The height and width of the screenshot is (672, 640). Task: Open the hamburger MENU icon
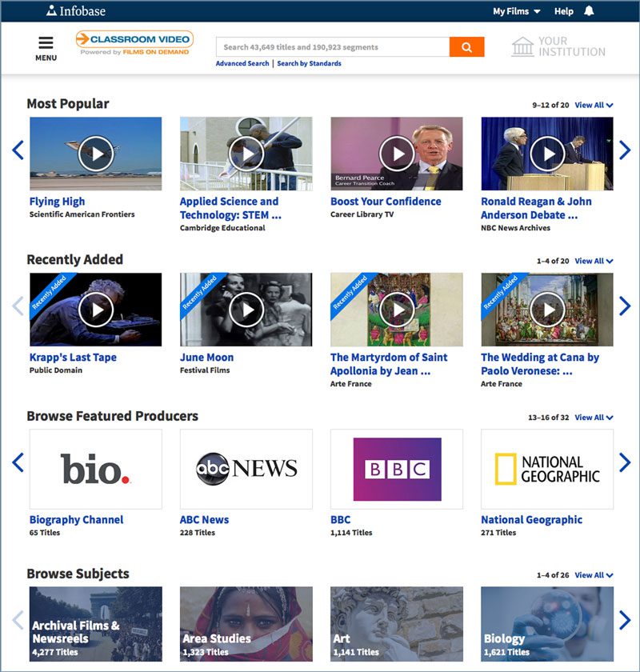tap(46, 43)
